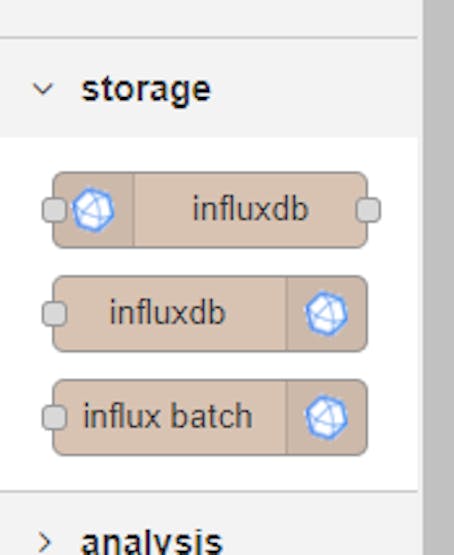454x555 pixels.
Task: Click white space above first influxdb node
Action: [209, 154]
